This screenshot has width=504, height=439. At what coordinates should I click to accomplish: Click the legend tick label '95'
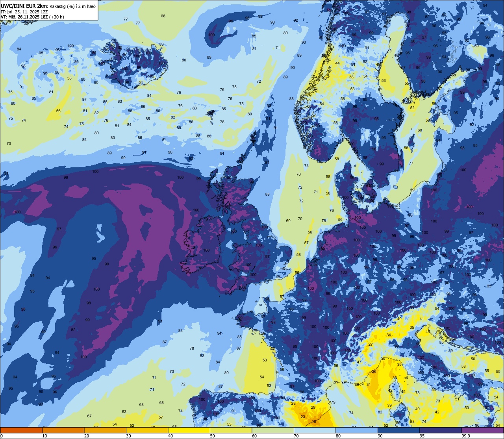(x=422, y=436)
